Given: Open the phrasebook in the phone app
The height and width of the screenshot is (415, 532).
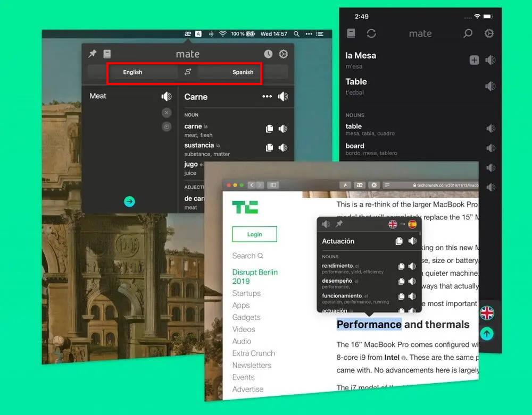Looking at the screenshot, I should click(x=351, y=33).
